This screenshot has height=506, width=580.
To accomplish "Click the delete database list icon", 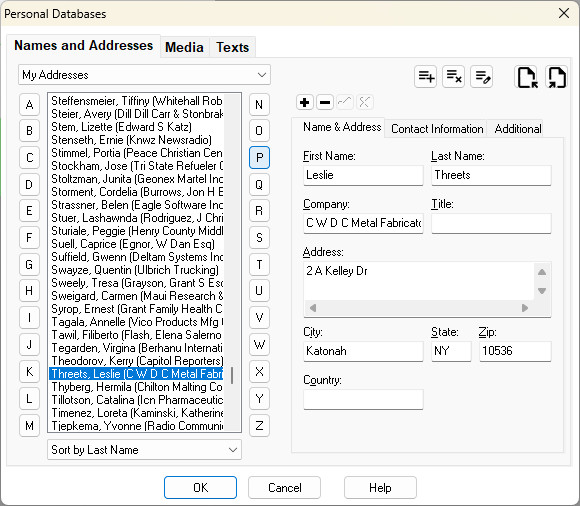I will point(453,77).
